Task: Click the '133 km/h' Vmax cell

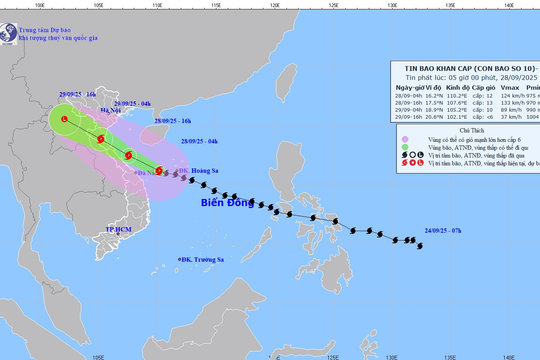Action: (x=513, y=103)
